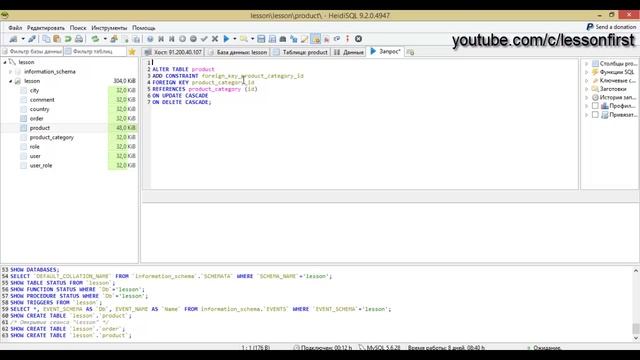Viewport: 640px width, 360px height.
Task: Click the pencil edit icon in toolbar
Action: (x=304, y=39)
